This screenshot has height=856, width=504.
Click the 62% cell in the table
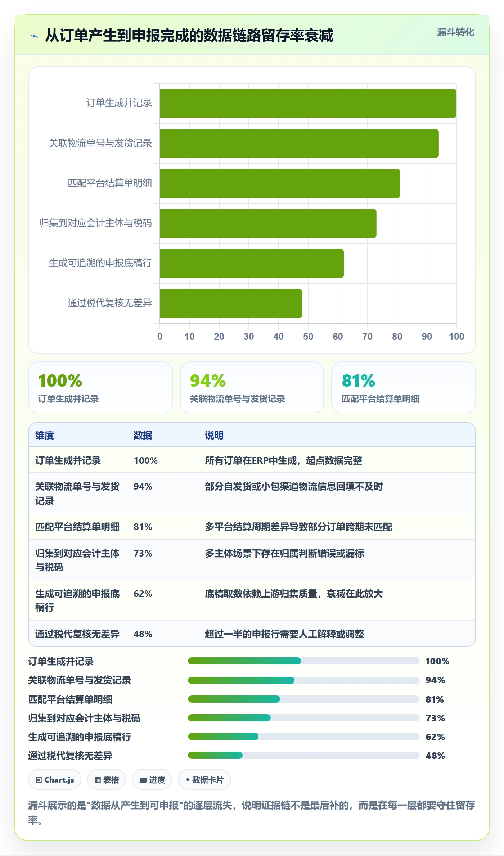pyautogui.click(x=143, y=594)
